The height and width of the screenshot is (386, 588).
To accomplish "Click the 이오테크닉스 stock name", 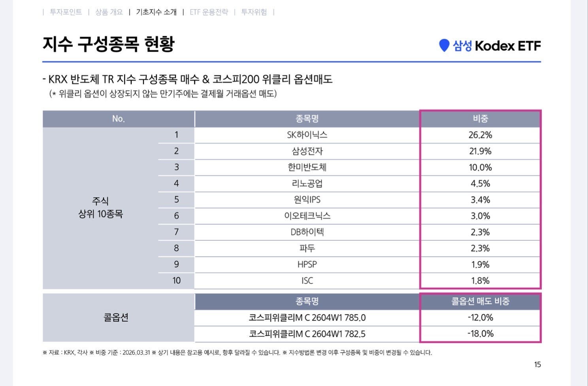I will tap(307, 216).
